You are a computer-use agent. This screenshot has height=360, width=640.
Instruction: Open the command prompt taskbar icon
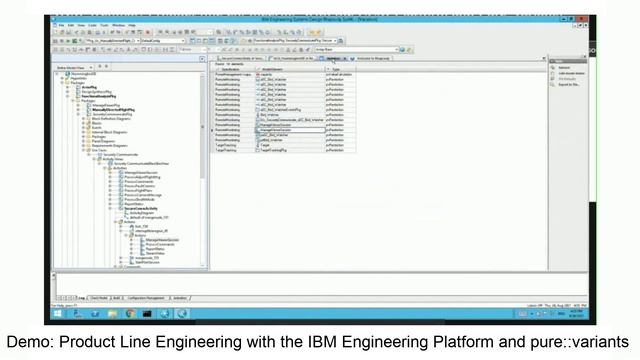point(147,313)
